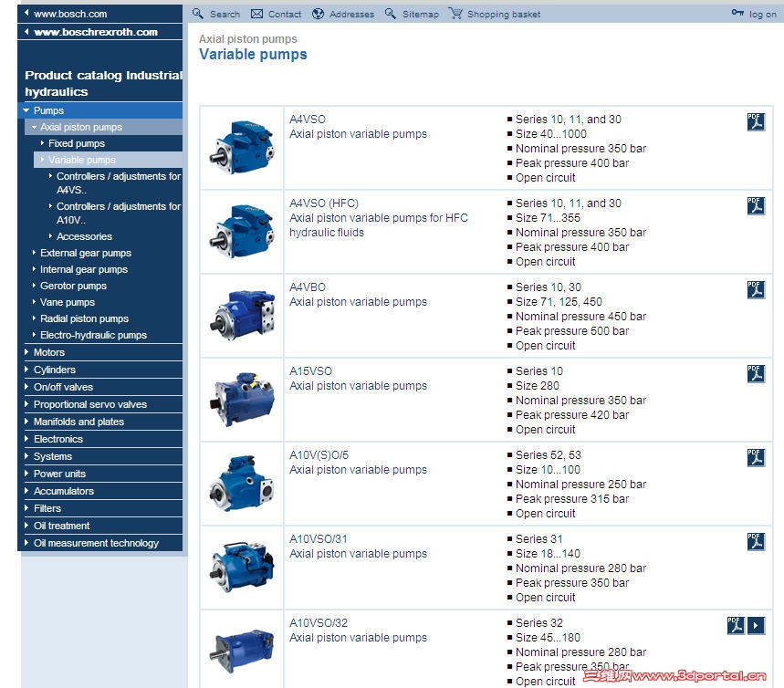This screenshot has width=784, height=688.
Task: Open the A15VSO product title link
Action: tap(310, 371)
